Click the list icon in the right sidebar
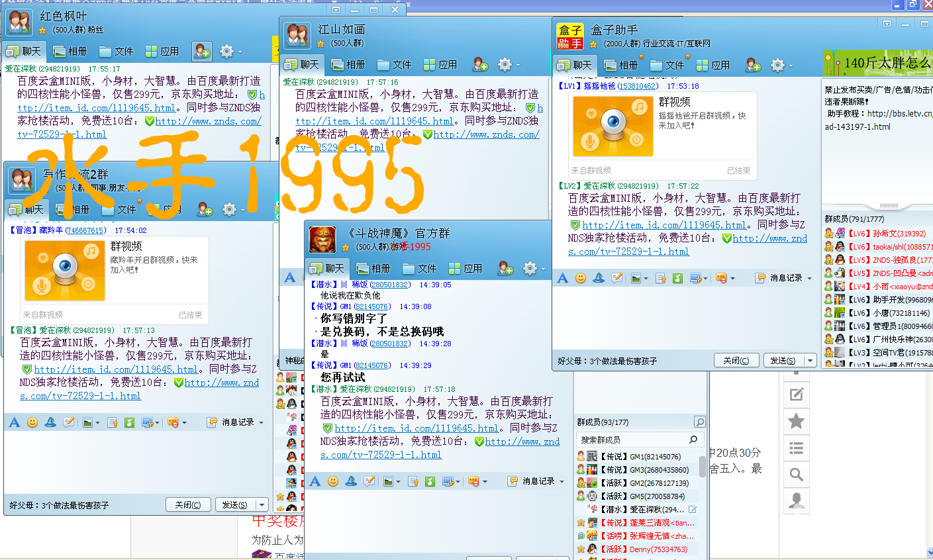Viewport: 933px width, 560px height. coord(797,447)
